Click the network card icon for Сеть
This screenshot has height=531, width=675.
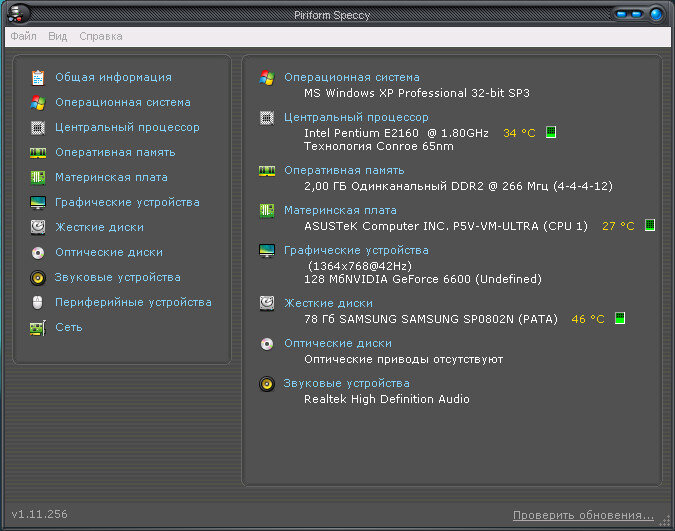tap(38, 328)
